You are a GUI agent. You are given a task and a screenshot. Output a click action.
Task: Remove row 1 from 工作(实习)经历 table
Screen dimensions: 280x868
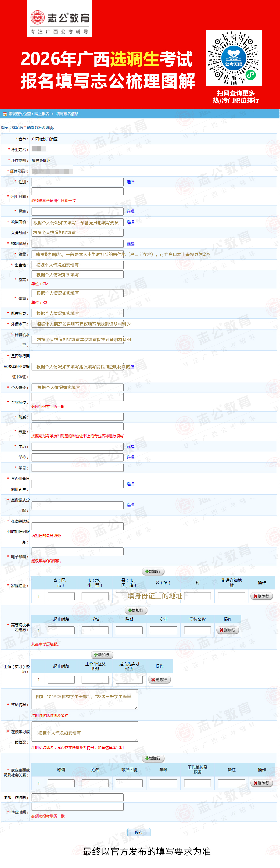click(160, 680)
